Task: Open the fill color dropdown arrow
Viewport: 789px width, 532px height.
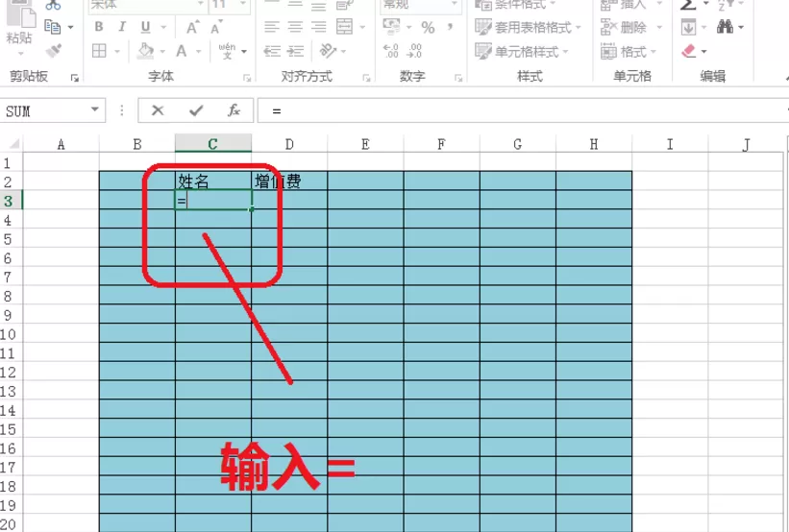Action: [x=162, y=51]
